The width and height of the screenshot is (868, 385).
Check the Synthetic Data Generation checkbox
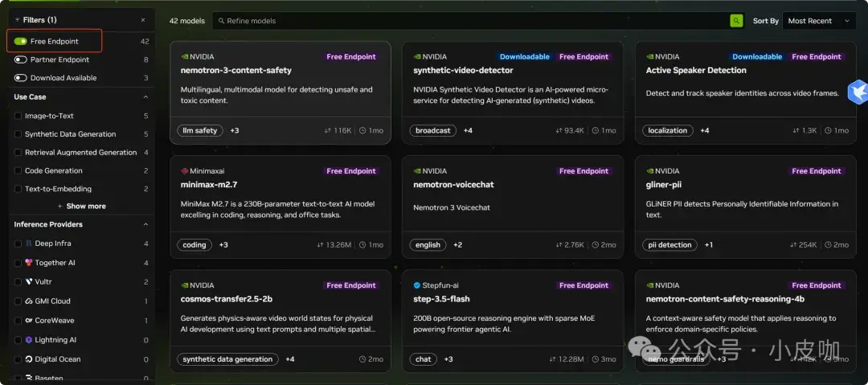point(18,134)
